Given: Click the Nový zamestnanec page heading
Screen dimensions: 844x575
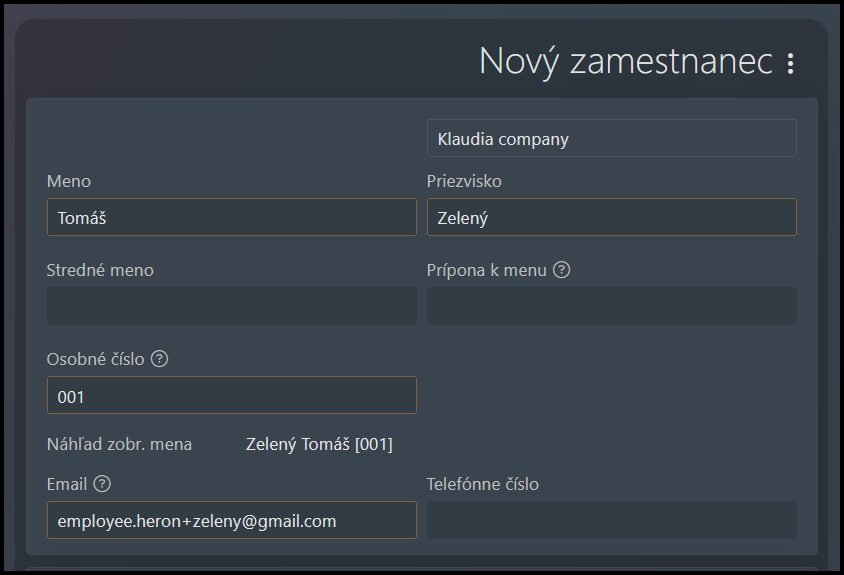Looking at the screenshot, I should click(x=625, y=61).
